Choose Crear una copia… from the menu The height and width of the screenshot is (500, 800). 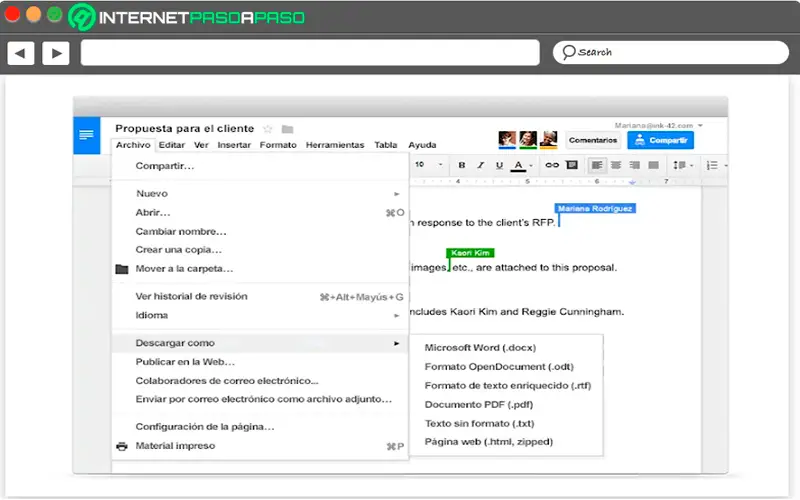pos(260,249)
